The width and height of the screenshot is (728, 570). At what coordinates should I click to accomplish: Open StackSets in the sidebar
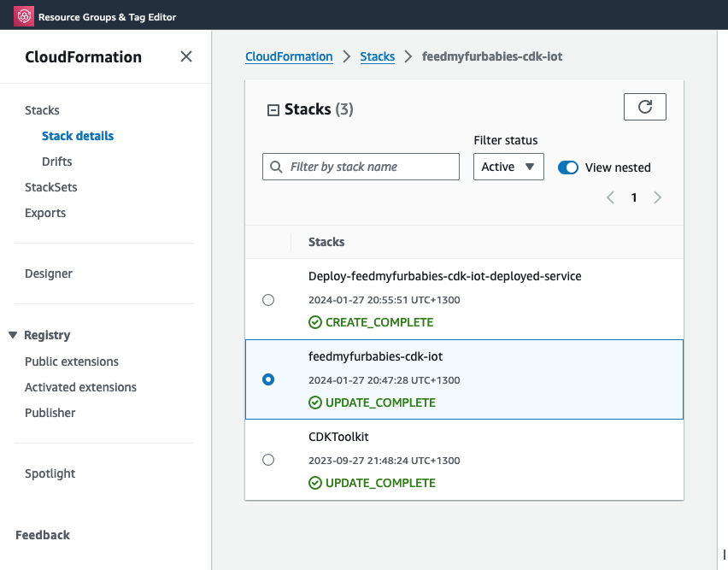pos(51,187)
